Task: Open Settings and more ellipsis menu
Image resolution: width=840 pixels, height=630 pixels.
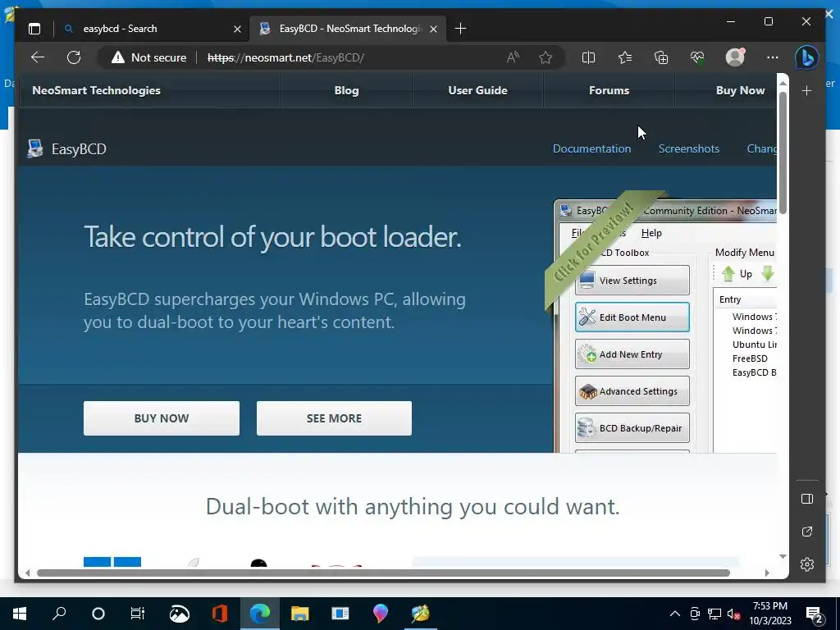Action: (x=772, y=57)
